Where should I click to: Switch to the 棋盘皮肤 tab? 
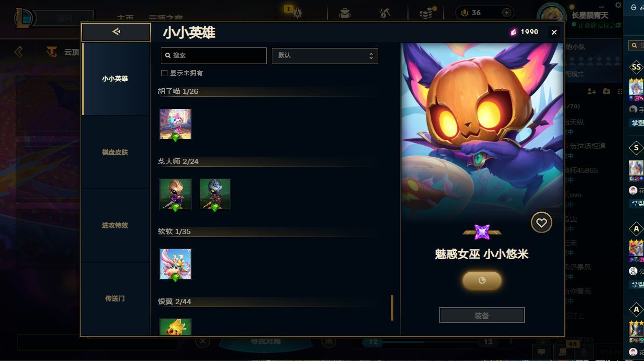tap(115, 152)
